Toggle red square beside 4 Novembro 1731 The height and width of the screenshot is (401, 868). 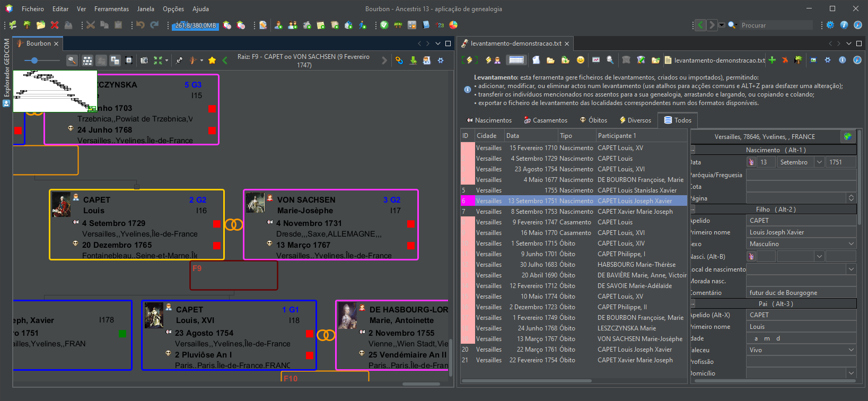(410, 224)
